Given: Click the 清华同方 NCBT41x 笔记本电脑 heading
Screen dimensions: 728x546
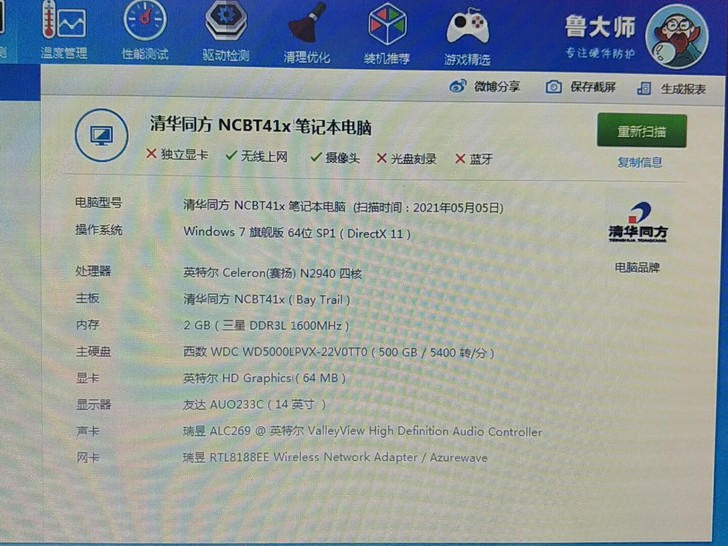Looking at the screenshot, I should pos(260,126).
